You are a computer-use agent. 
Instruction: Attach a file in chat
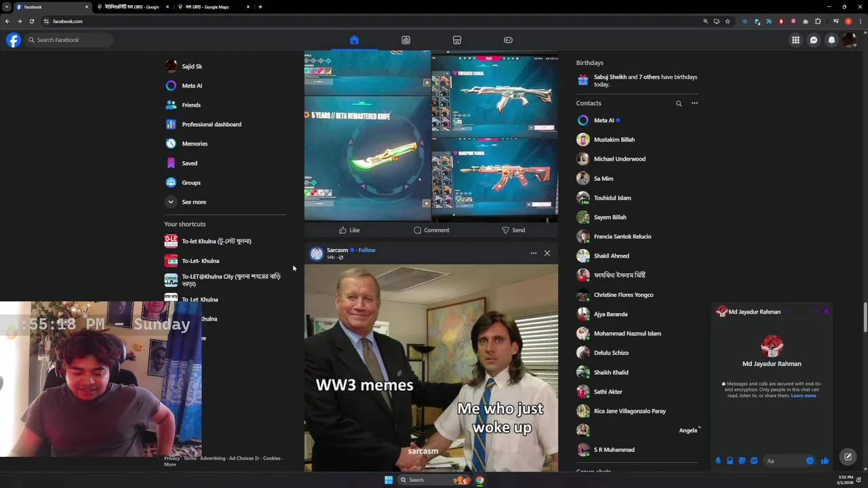(730, 461)
